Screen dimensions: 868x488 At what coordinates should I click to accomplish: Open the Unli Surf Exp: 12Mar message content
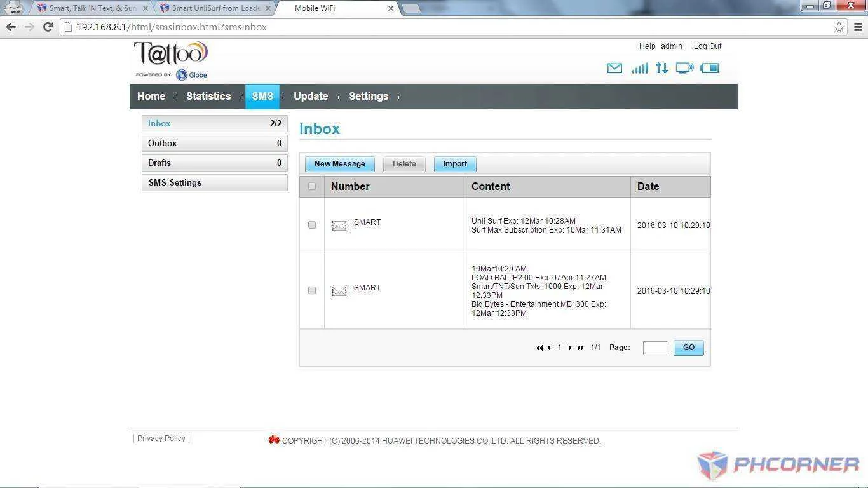pos(546,226)
